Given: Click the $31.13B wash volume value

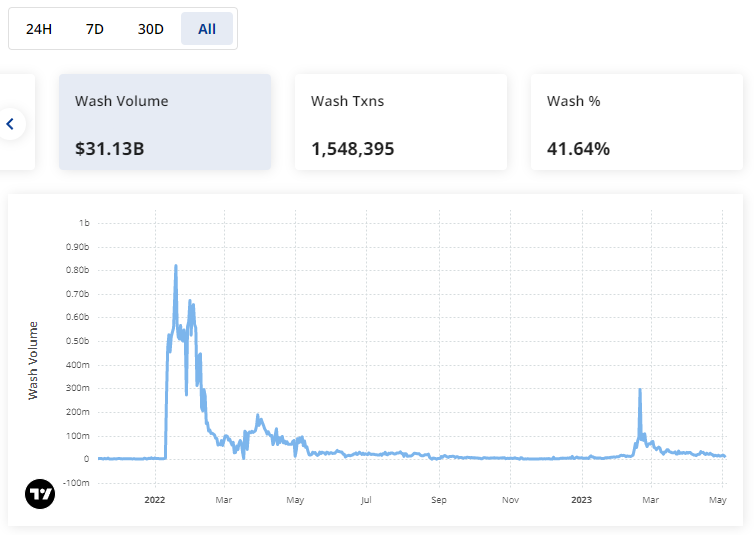Looking at the screenshot, I should click(110, 149).
